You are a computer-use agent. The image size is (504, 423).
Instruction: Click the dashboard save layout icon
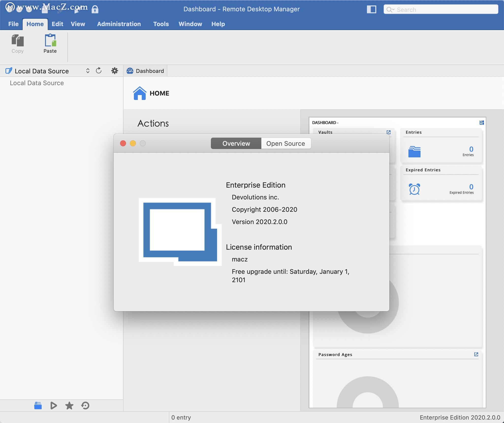[482, 123]
